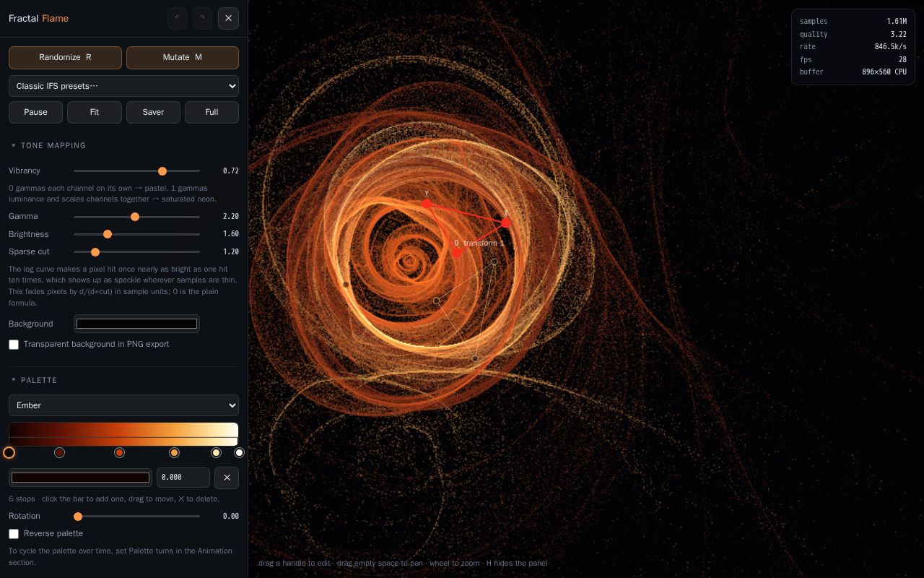924x578 pixels.
Task: Click the undo arrow icon in the header
Action: 178,18
